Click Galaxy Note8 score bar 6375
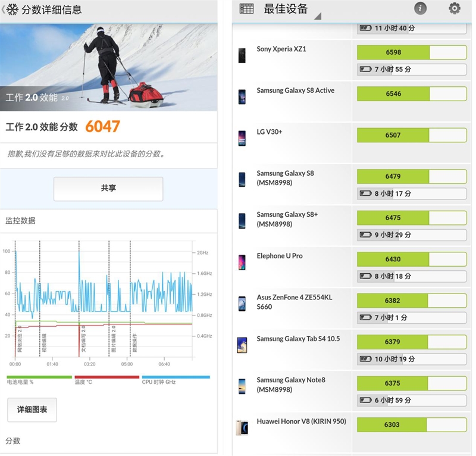 [x=412, y=383]
